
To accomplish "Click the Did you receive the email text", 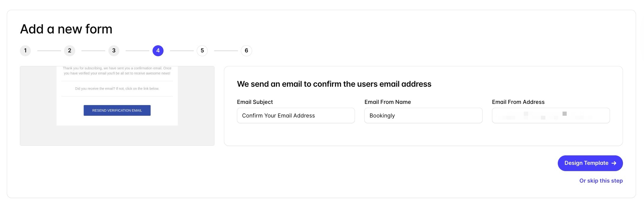I will (x=117, y=88).
